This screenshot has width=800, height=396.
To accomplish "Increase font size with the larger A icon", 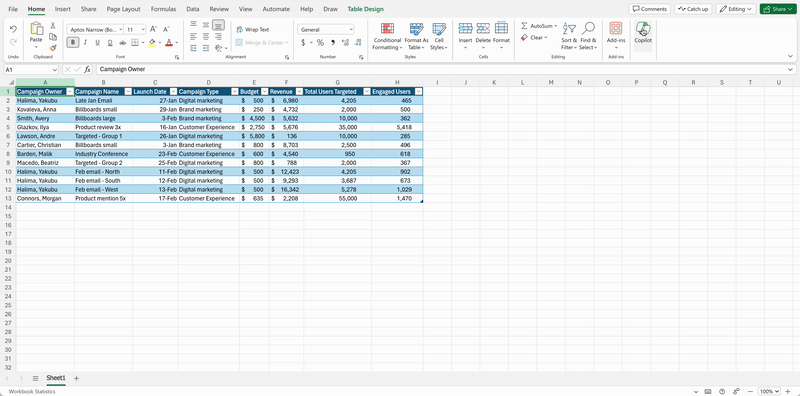I will click(x=154, y=30).
